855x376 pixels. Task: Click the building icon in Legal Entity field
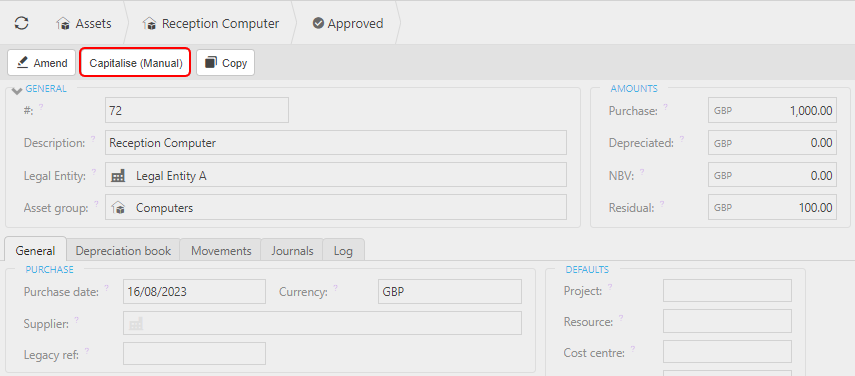pos(118,176)
